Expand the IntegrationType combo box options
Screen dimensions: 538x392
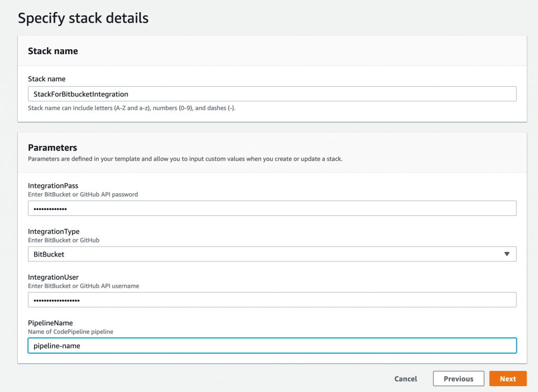pyautogui.click(x=272, y=254)
